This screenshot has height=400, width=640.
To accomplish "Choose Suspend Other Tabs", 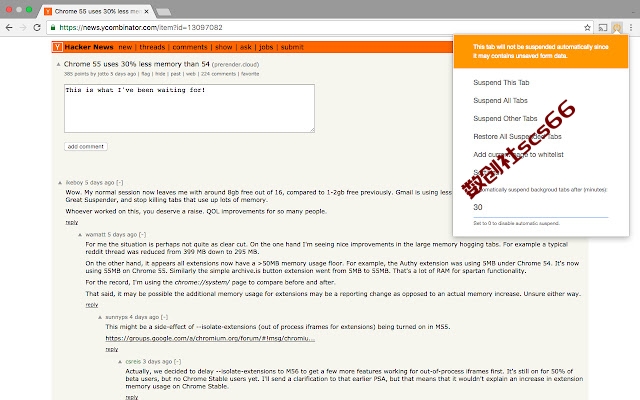I will 505,118.
